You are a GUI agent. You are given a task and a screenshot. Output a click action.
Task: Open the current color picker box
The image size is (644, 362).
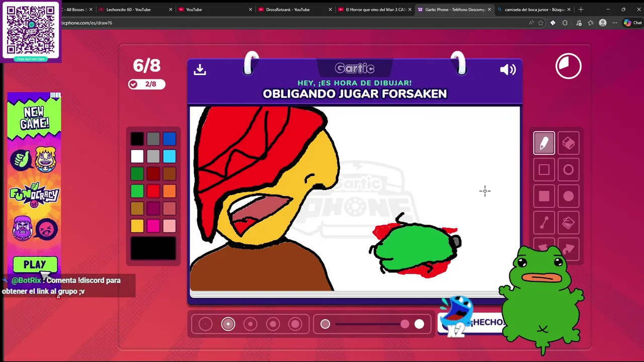coord(153,248)
